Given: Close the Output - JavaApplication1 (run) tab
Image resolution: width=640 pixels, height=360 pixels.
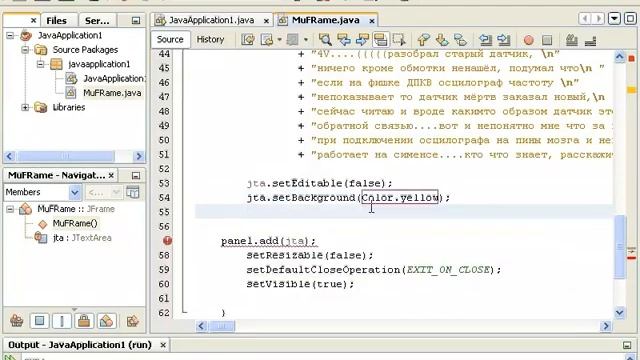Looking at the screenshot, I should (x=163, y=345).
